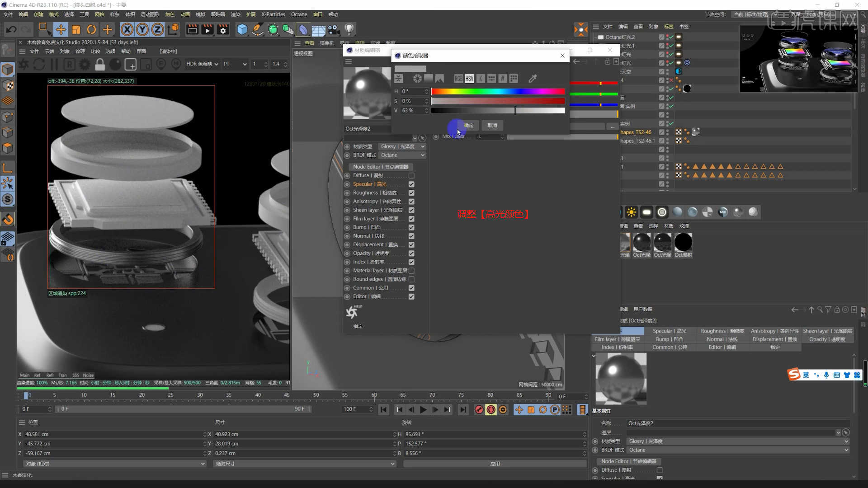Screen dimensions: 868x488
Task: Select the Mix material icon
Action: point(722,211)
